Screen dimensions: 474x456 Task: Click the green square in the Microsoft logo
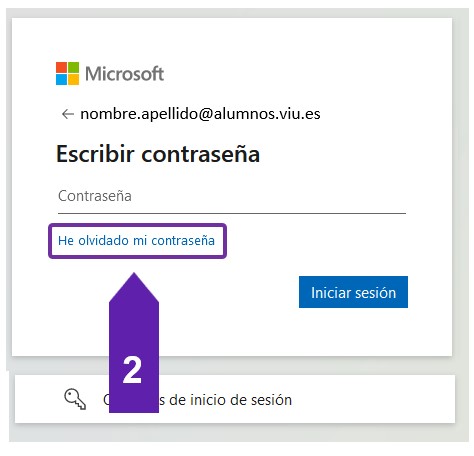(x=74, y=67)
